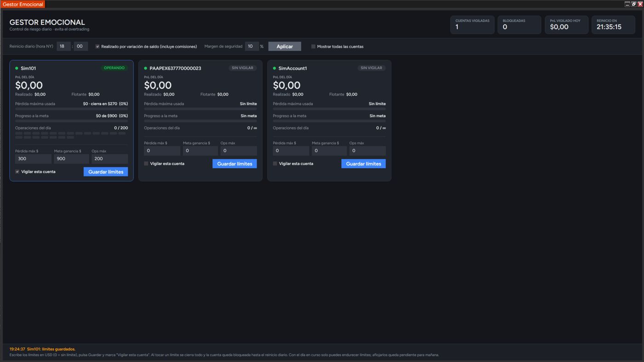Focus the SimAccount1 Meta ganancia $ field
The height and width of the screenshot is (362, 644).
click(x=329, y=150)
